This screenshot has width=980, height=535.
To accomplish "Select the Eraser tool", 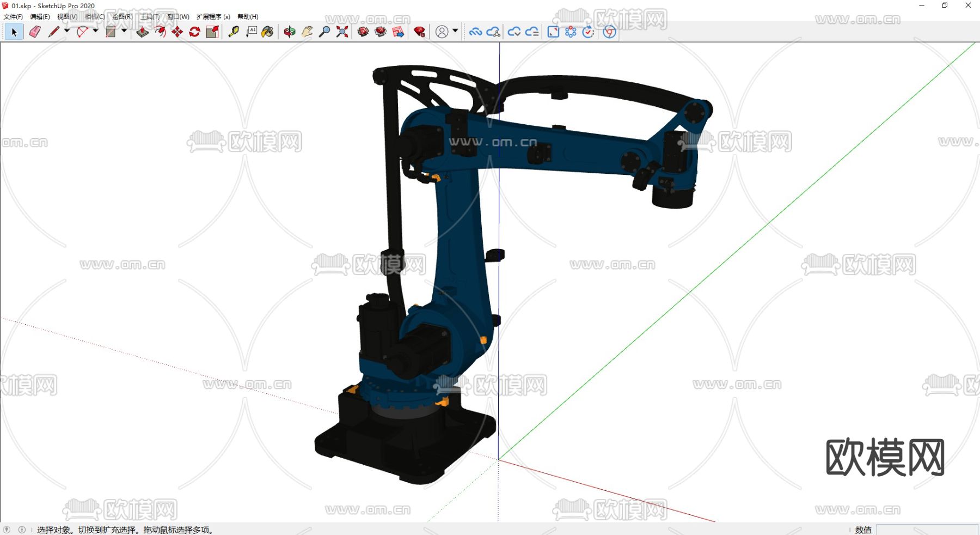I will click(35, 32).
